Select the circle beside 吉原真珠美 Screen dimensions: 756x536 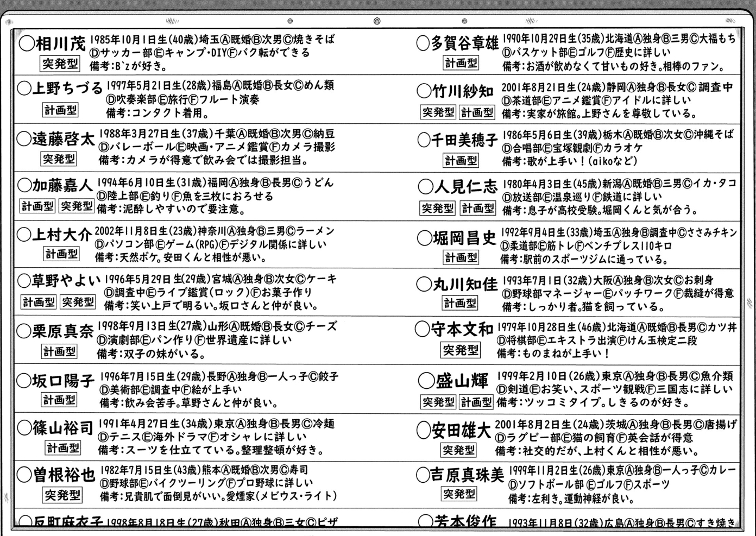[423, 475]
